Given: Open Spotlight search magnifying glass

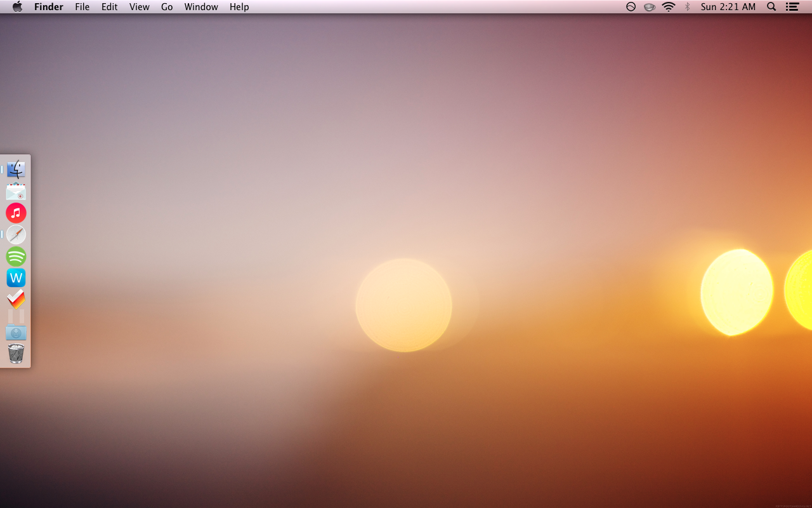Looking at the screenshot, I should tap(771, 7).
